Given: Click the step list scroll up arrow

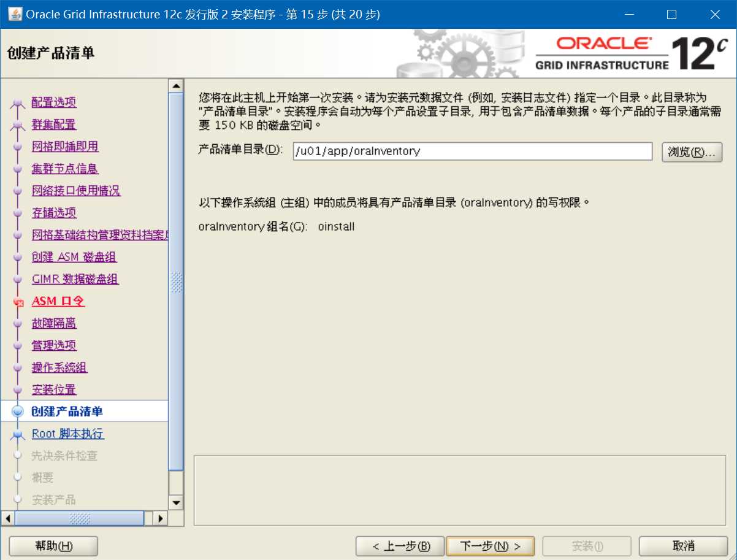Looking at the screenshot, I should (177, 85).
